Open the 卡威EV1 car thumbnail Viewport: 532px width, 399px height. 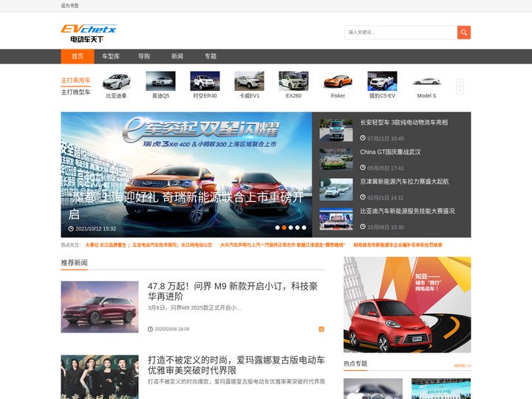click(x=250, y=81)
